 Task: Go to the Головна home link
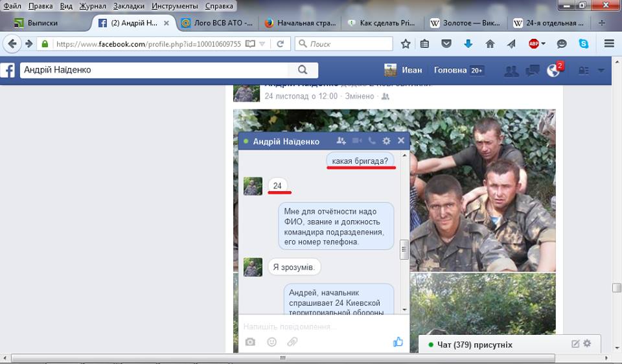pos(450,70)
